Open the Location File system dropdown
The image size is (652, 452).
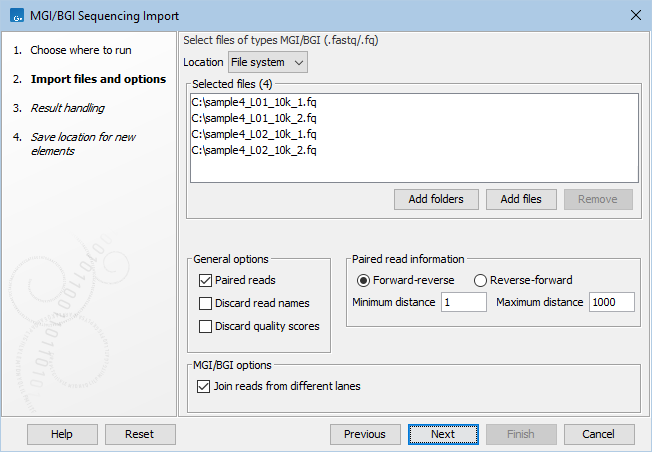tap(268, 62)
